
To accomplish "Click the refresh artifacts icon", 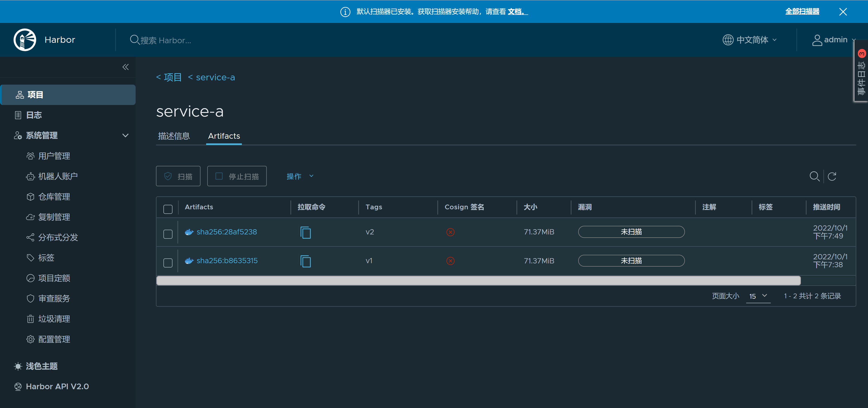I will 832,176.
